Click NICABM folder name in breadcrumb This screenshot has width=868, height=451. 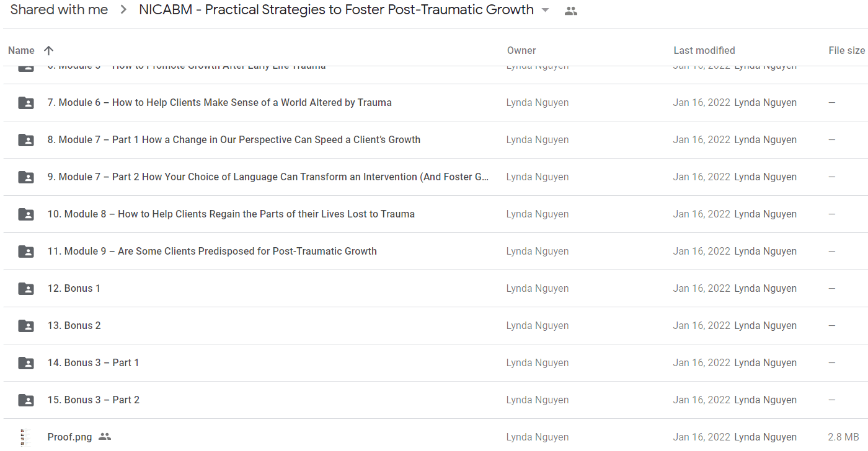[x=336, y=10]
